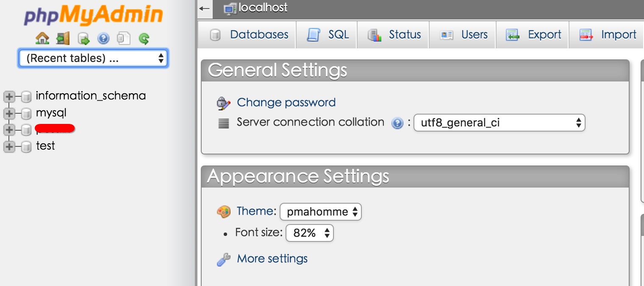Open the SQL tab
644x286 pixels.
click(x=327, y=35)
